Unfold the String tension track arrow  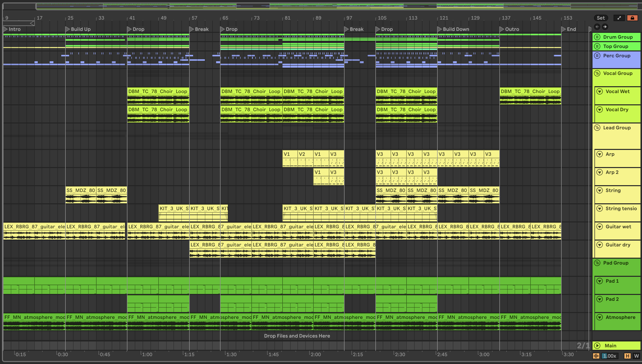[x=599, y=208]
